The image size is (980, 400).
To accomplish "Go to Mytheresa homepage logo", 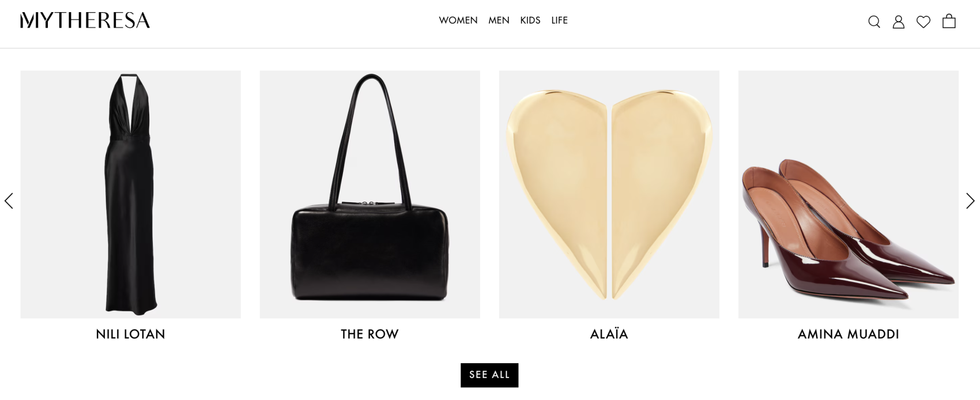I will click(85, 20).
